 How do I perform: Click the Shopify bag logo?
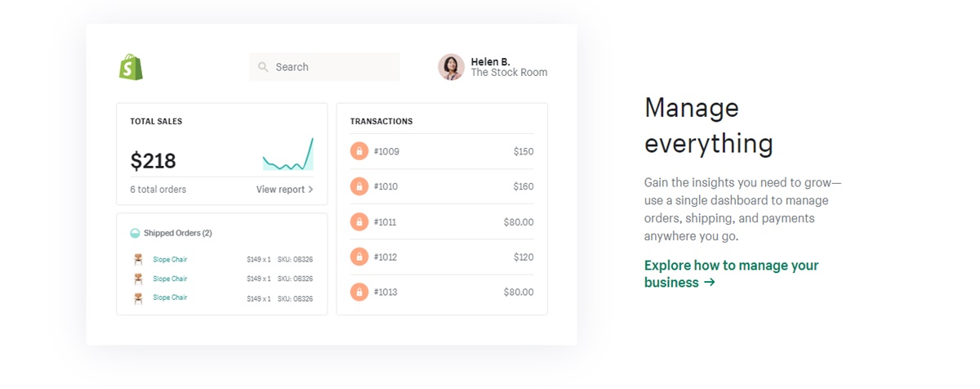click(x=131, y=67)
